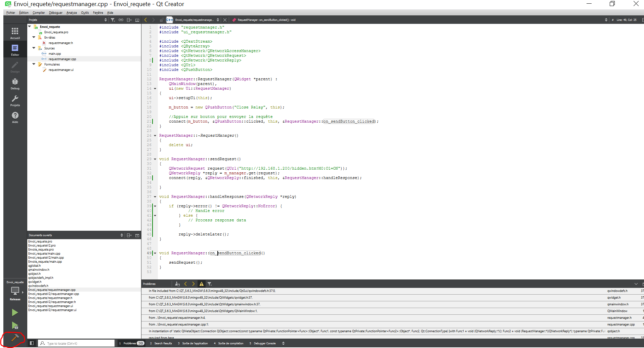This screenshot has height=348, width=644.
Task: Toggle synchronize-with-editor link icon
Action: click(x=121, y=20)
